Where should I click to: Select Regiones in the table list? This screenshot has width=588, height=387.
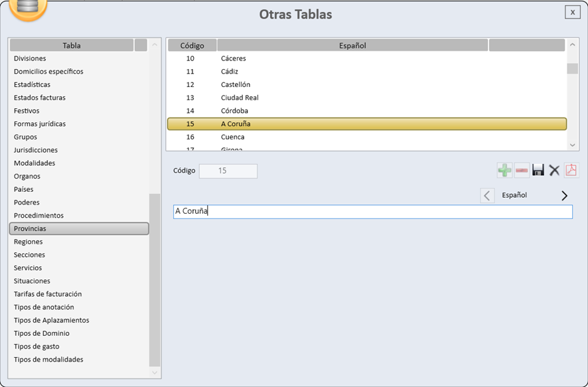(x=29, y=242)
